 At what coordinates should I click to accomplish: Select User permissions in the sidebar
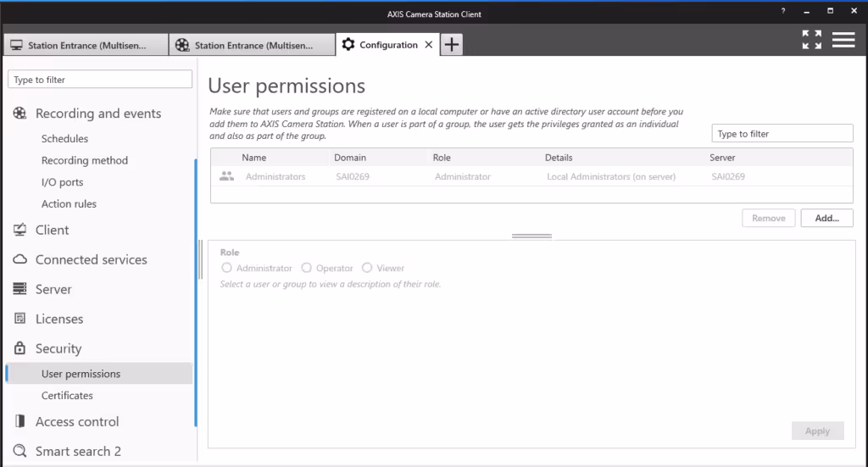(x=100, y=374)
